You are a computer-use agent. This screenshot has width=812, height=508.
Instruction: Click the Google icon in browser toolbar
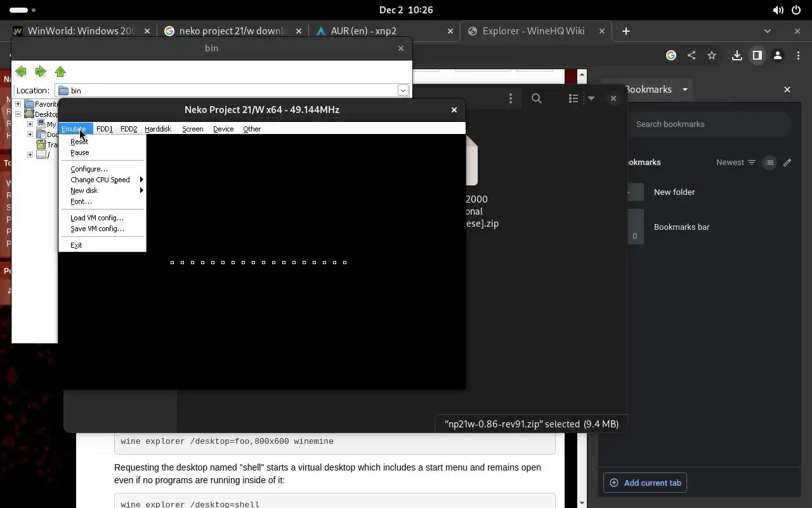point(671,56)
